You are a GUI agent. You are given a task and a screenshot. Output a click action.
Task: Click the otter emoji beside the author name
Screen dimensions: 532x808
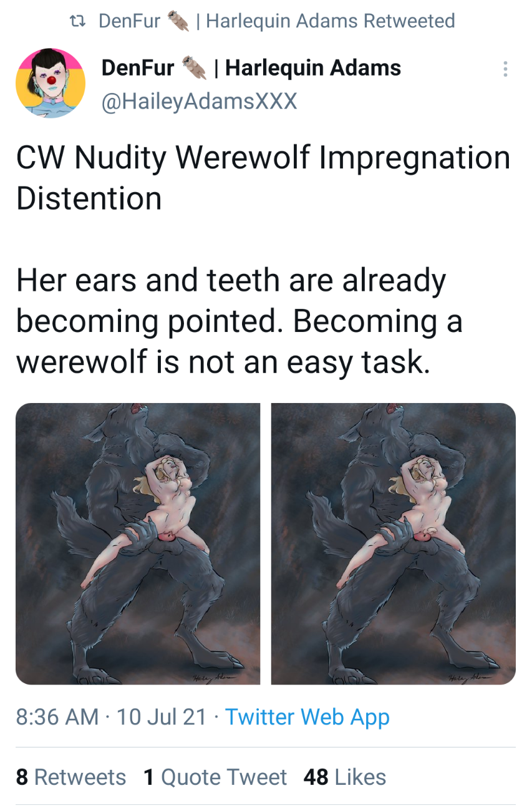(193, 67)
